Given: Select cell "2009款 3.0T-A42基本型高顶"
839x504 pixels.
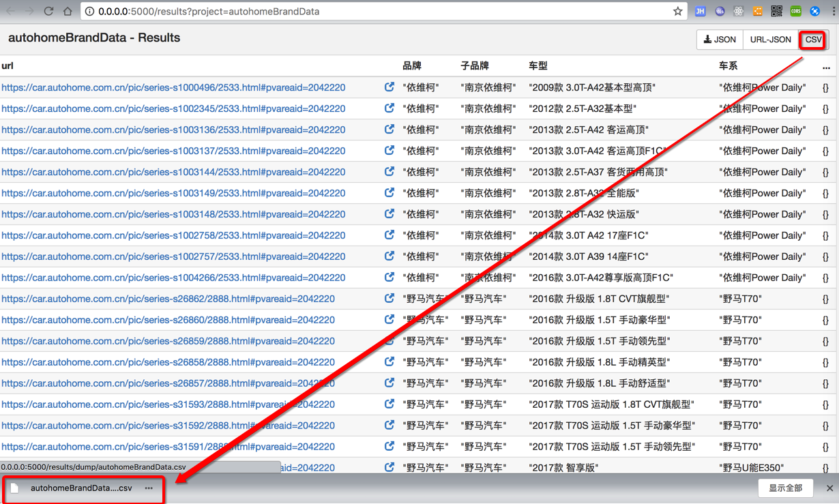Looking at the screenshot, I should [592, 87].
